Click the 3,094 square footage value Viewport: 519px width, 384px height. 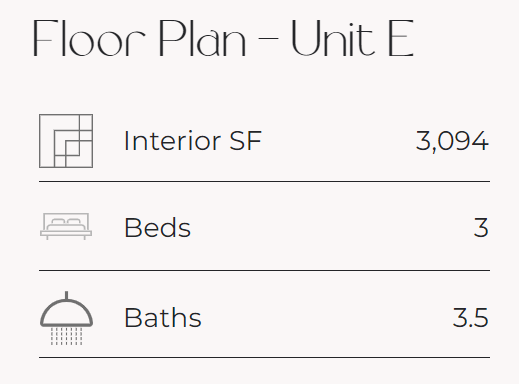pyautogui.click(x=452, y=142)
